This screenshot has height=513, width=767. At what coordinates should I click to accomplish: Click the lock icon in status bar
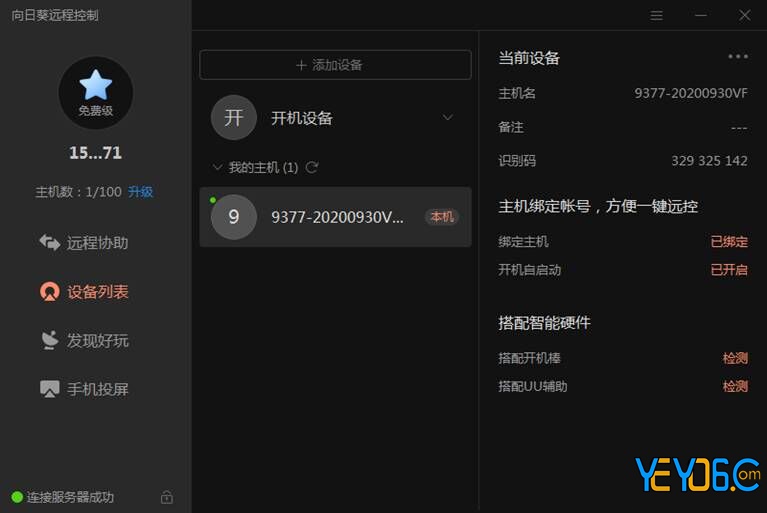(x=166, y=497)
